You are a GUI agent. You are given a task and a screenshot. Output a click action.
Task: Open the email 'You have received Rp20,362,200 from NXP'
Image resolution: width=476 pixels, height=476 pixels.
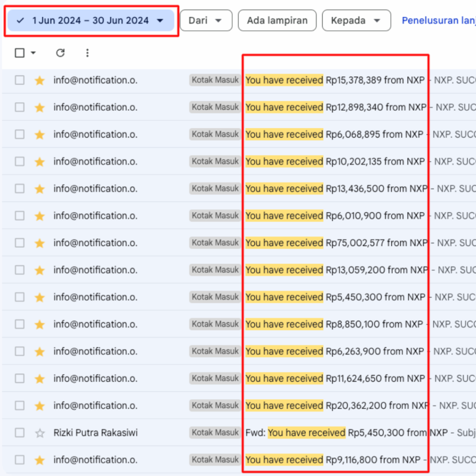tap(337, 405)
